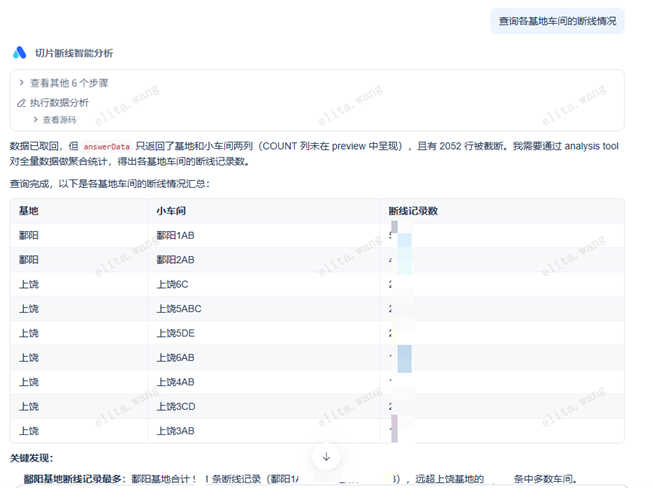This screenshot has height=488, width=652.
Task: Select cell '上饶3CD'
Action: point(176,406)
